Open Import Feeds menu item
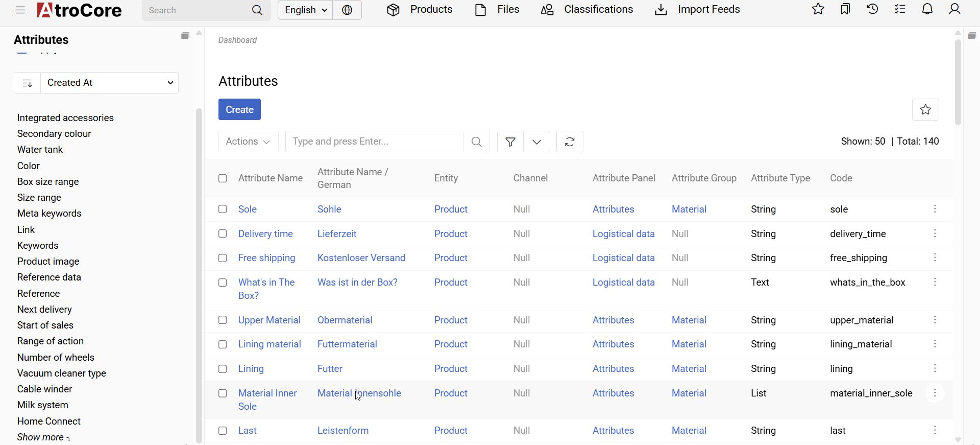Screen dimensions: 980x445 pyautogui.click(x=697, y=10)
